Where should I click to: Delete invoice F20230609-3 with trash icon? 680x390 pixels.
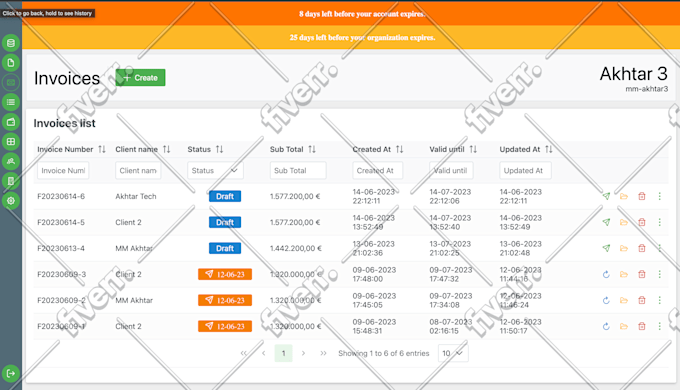[x=642, y=274]
